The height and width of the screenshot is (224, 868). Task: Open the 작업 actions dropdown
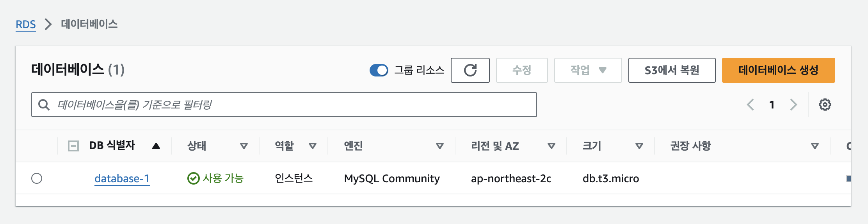point(588,70)
